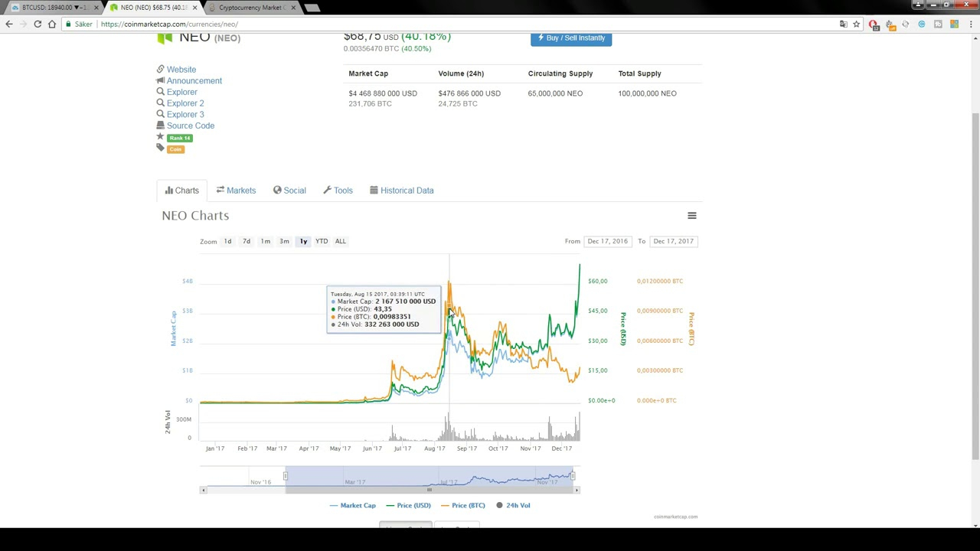
Task: Open the Announcement link
Action: click(x=194, y=81)
